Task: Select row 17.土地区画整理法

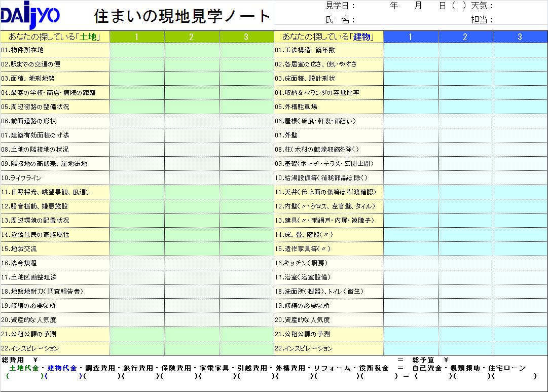Action: 55,277
